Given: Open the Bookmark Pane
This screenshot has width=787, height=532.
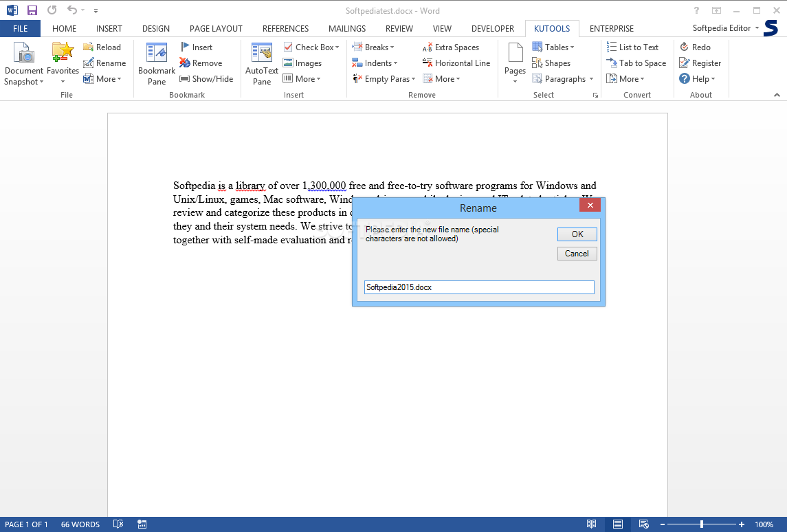Looking at the screenshot, I should [157, 64].
